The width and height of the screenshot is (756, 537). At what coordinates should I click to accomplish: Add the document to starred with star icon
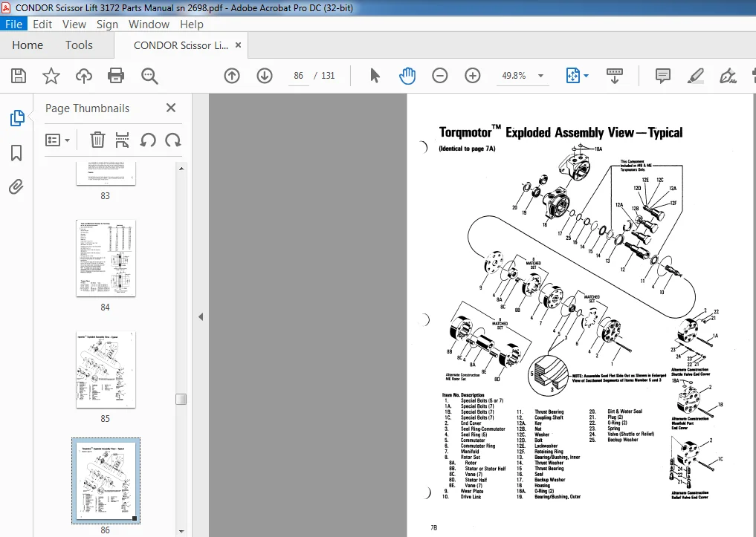pos(51,76)
